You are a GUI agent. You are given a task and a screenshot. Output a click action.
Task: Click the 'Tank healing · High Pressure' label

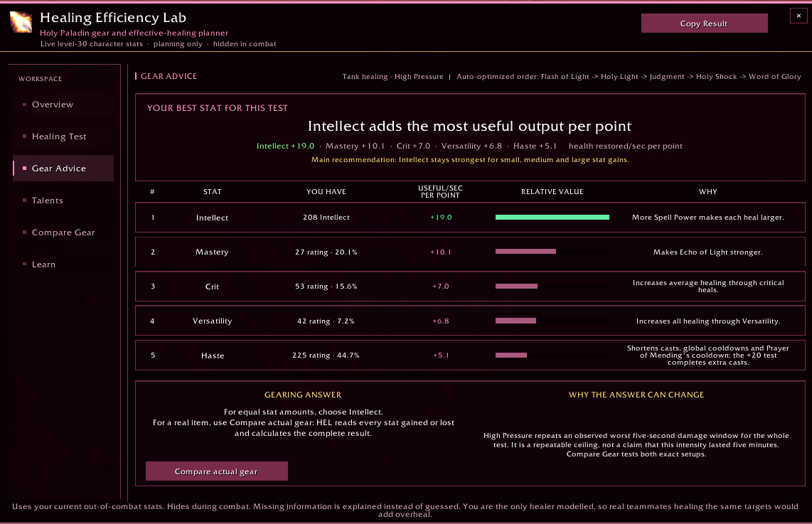393,77
